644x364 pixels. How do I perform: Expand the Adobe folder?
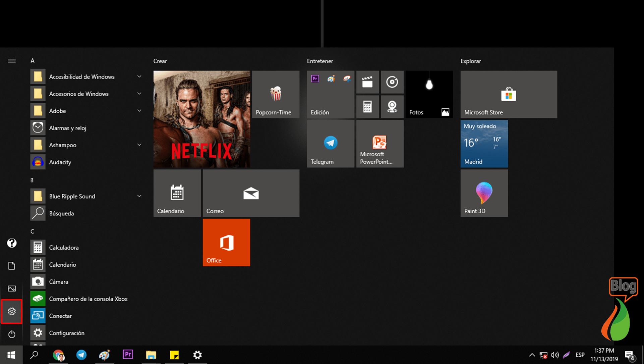tap(87, 111)
